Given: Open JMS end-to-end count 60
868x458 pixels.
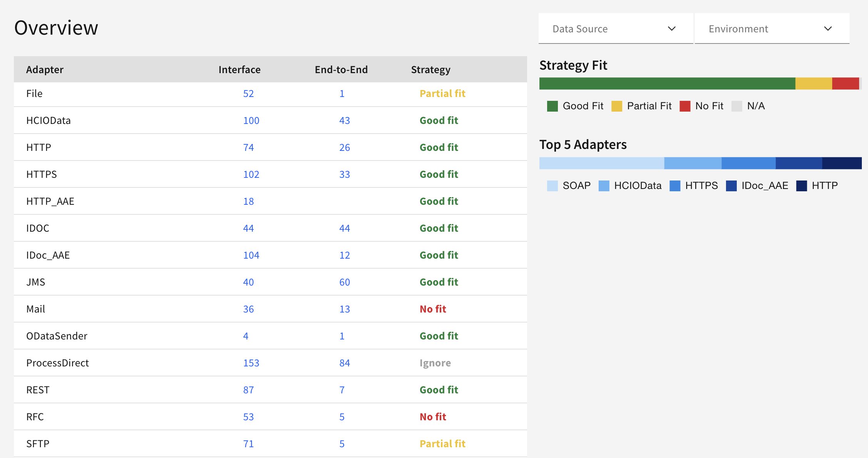Looking at the screenshot, I should point(345,282).
